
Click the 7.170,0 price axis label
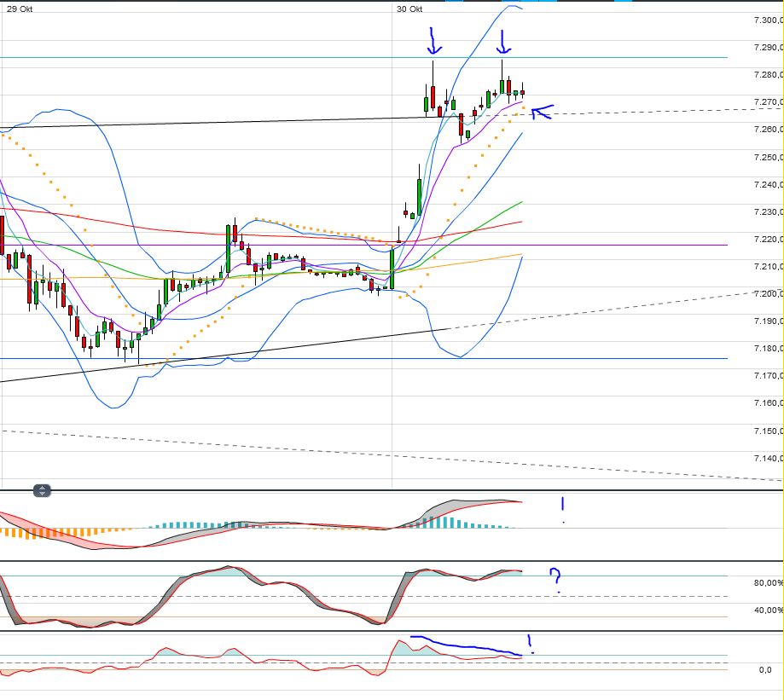coord(769,376)
